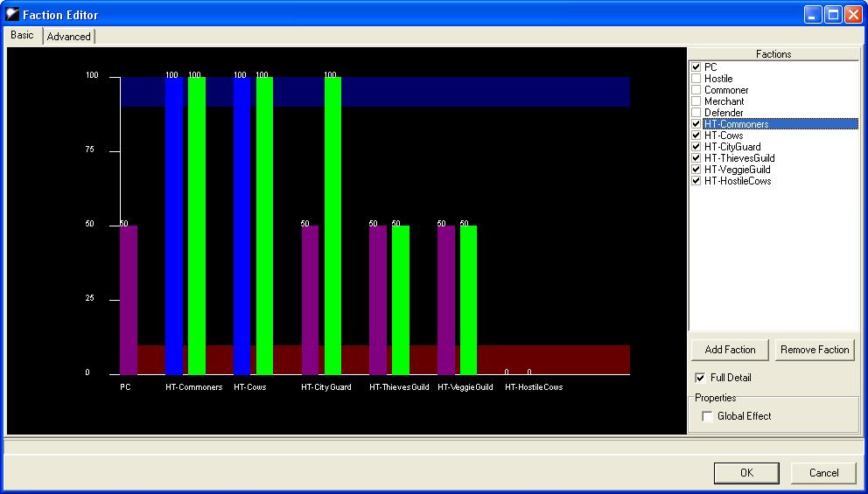Click the HT-Hostile Cows axis label
Screen dimensions: 868x494
pos(534,387)
